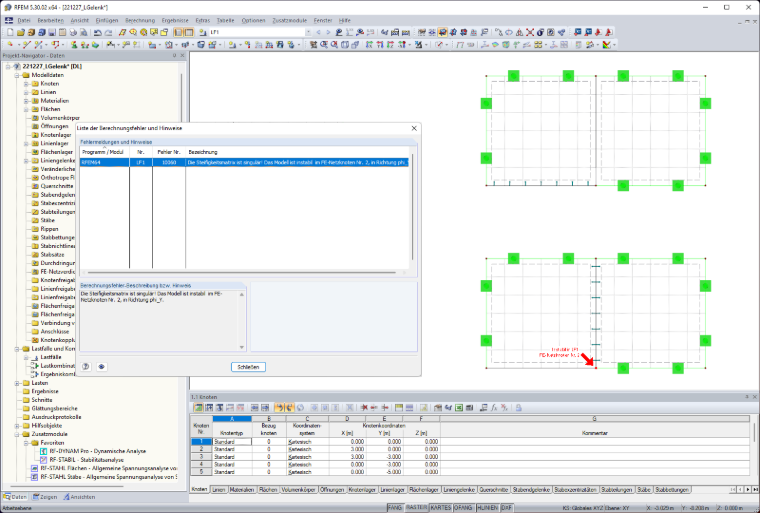
Task: Click the rainbow color icon ending the second toolbar
Action: point(606,45)
